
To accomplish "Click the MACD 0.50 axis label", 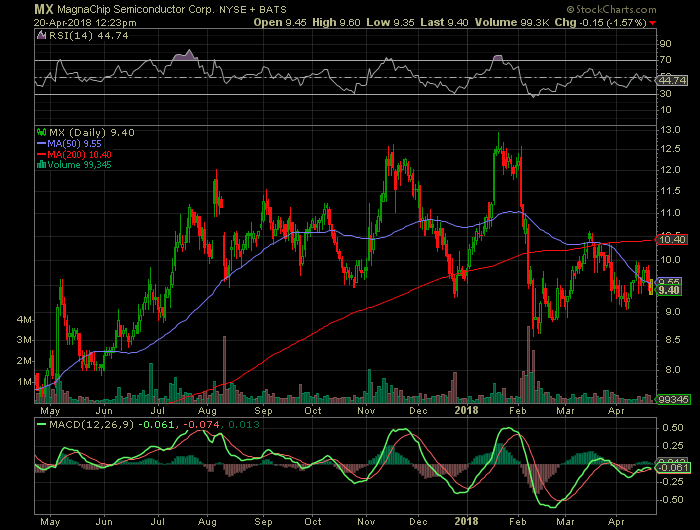I will [x=672, y=428].
